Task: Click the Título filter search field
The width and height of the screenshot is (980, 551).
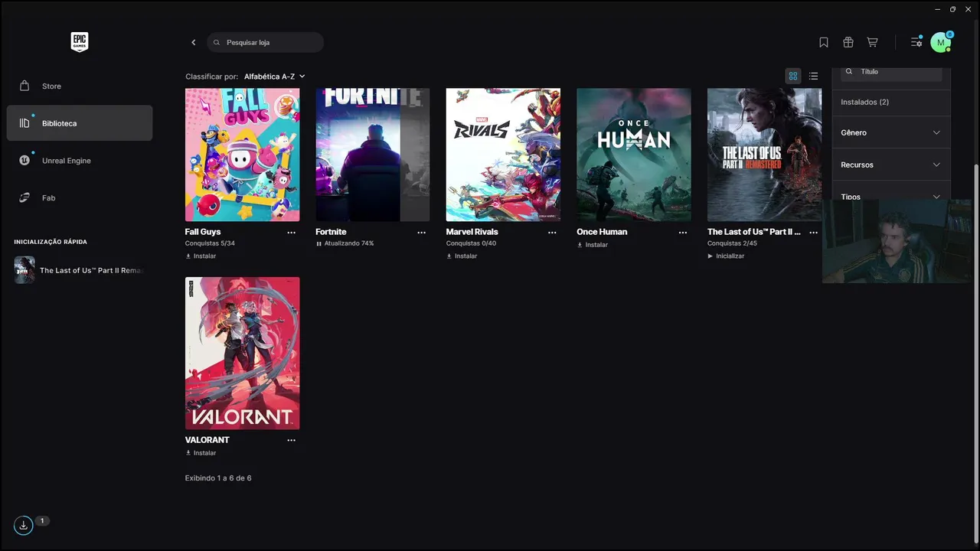Action: click(891, 73)
